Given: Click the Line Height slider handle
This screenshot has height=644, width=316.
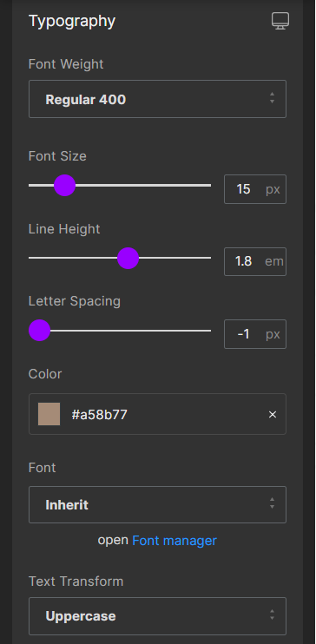Looking at the screenshot, I should [128, 259].
